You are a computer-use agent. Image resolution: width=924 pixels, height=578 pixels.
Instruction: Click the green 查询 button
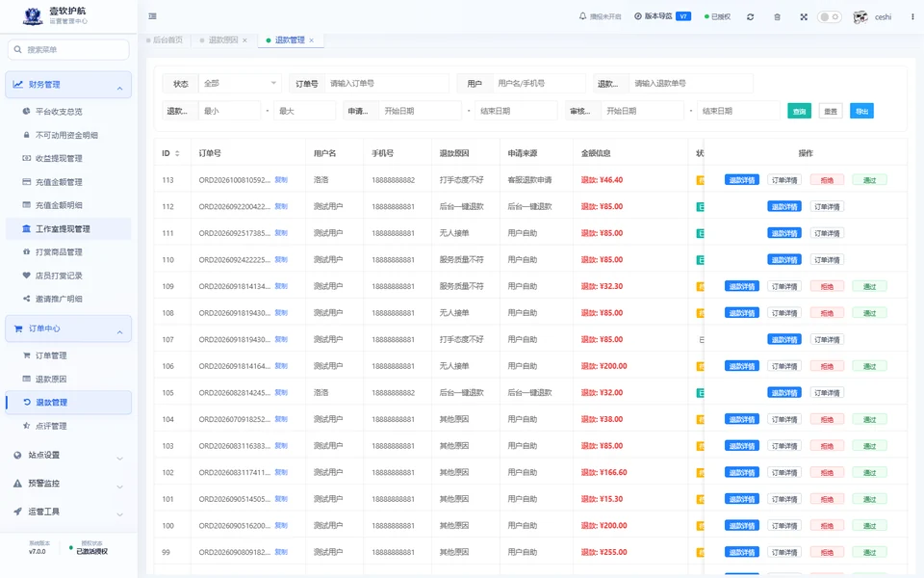pos(799,111)
